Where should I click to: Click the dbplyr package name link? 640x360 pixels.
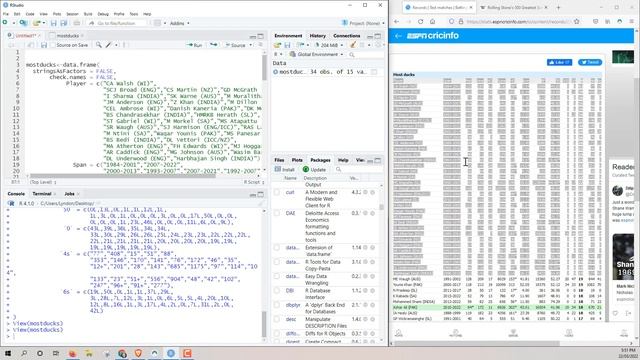(293, 305)
